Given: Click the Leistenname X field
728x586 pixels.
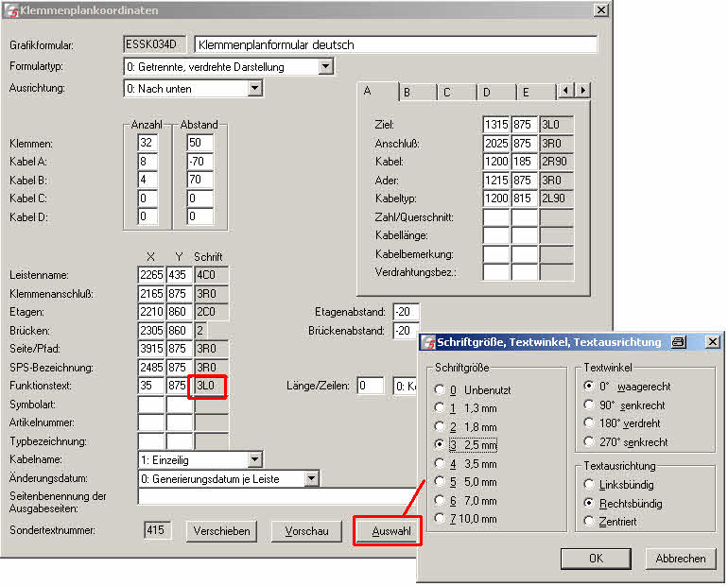Looking at the screenshot, I should [x=151, y=275].
